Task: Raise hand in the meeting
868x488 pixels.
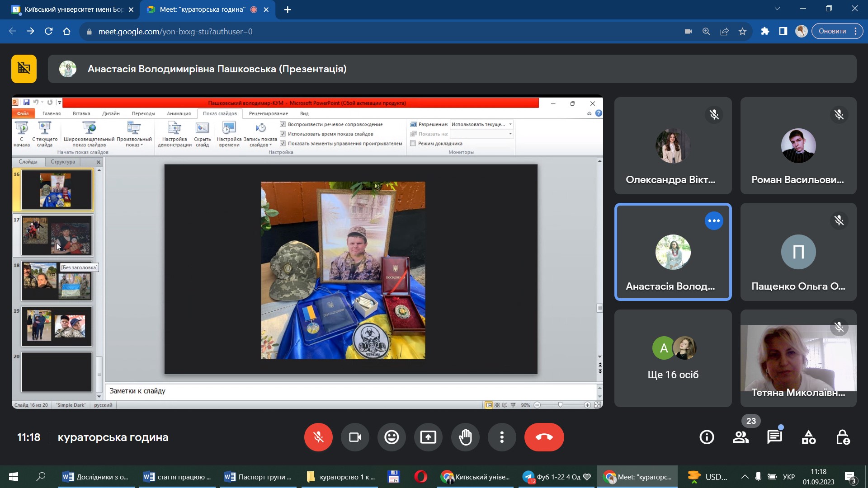Action: [x=465, y=437]
